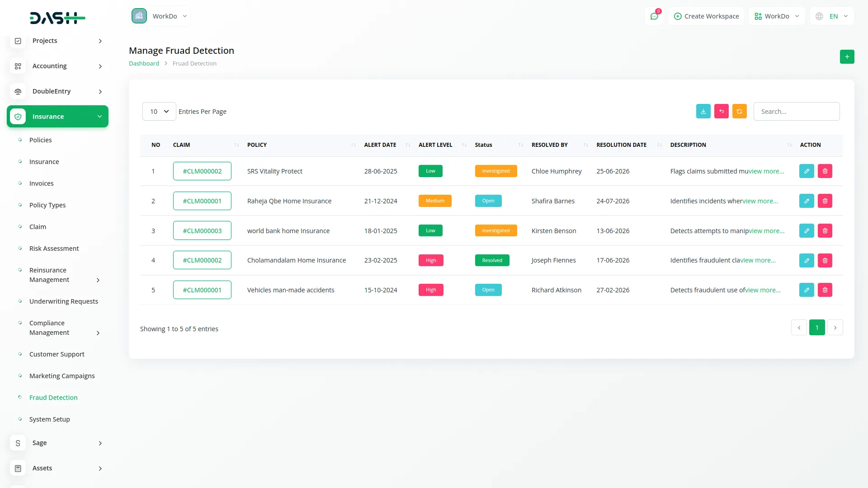Click the red undo arrow icon
The image size is (868, 488).
(721, 111)
